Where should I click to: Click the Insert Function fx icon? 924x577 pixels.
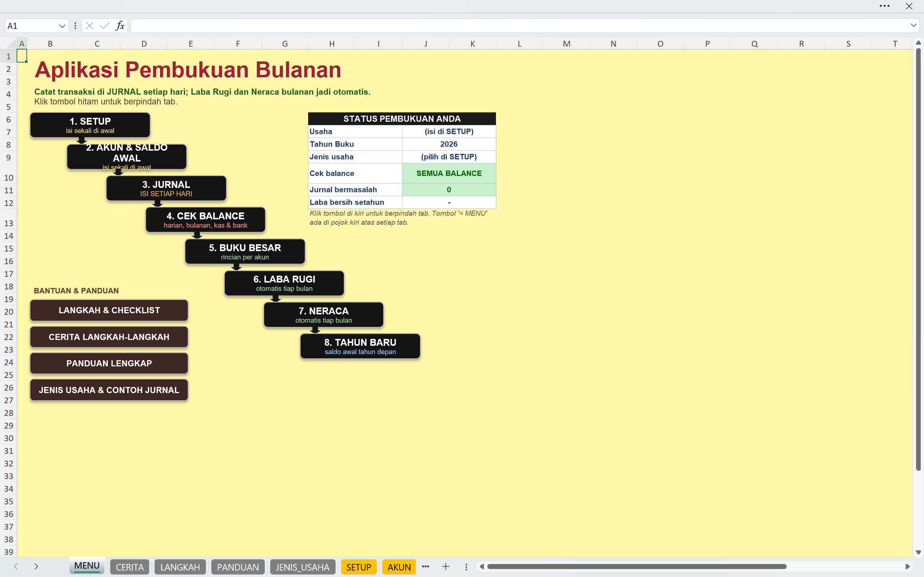click(120, 26)
